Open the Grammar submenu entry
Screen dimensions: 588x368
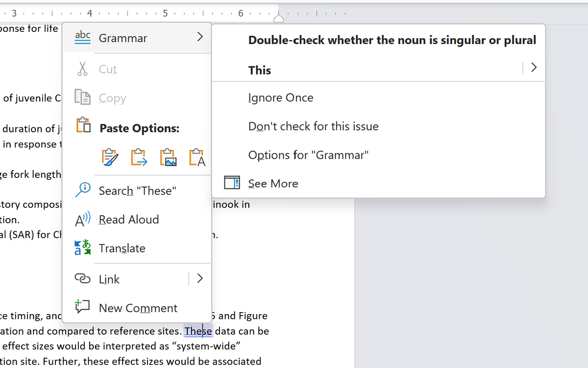click(137, 38)
